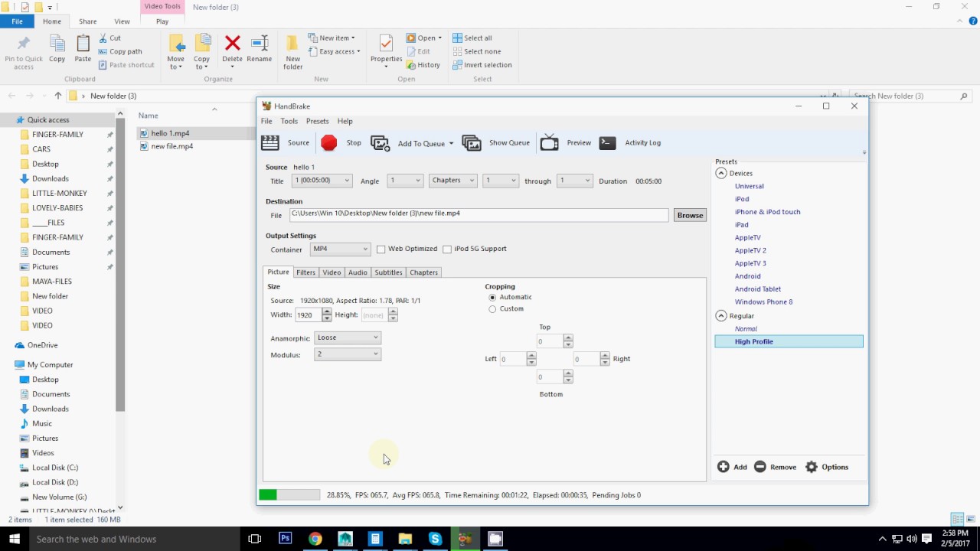Enable the iPod 5G Support checkbox

[447, 249]
